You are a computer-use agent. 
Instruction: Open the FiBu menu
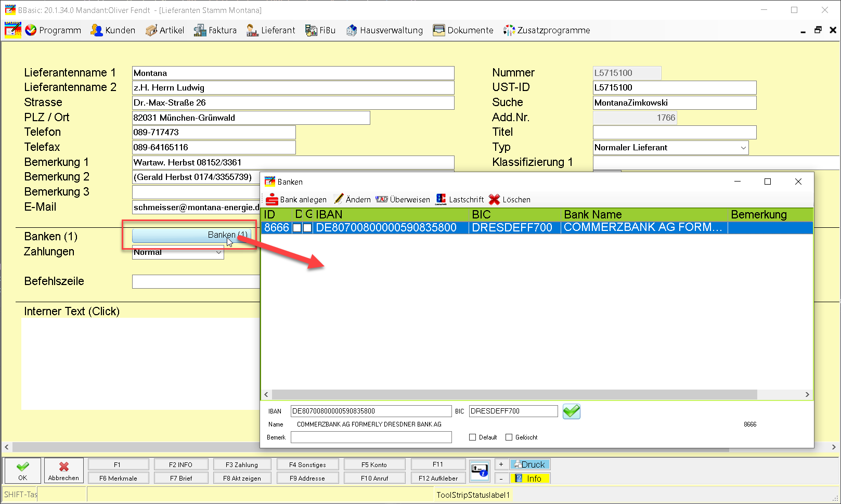point(320,30)
